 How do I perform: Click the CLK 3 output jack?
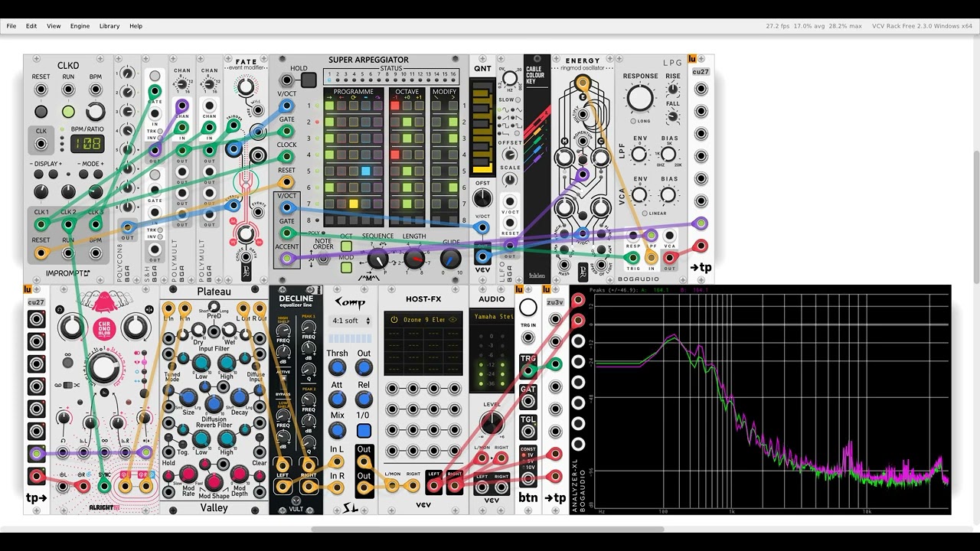(x=96, y=224)
